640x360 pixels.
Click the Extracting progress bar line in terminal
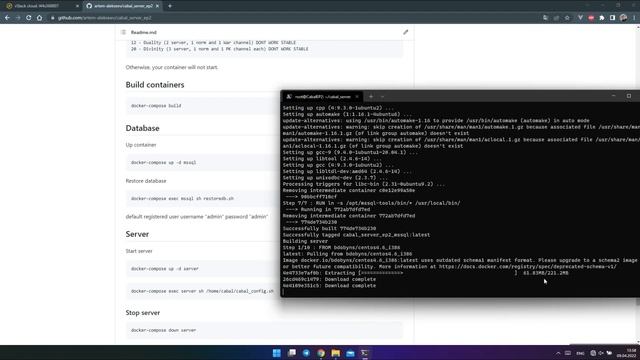pos(425,273)
